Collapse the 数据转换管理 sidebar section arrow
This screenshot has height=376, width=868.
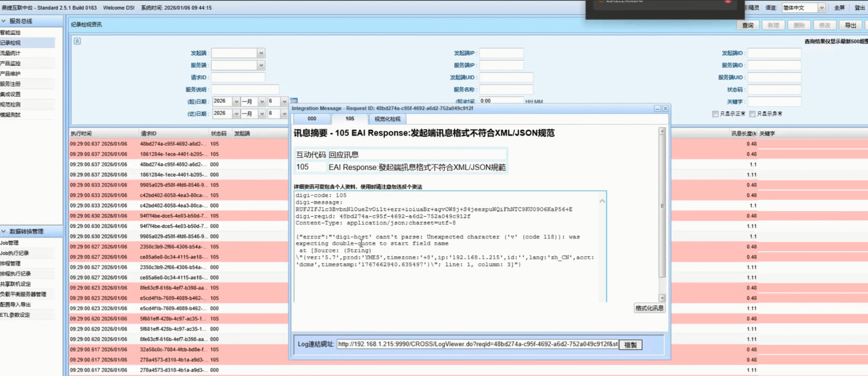(4, 231)
